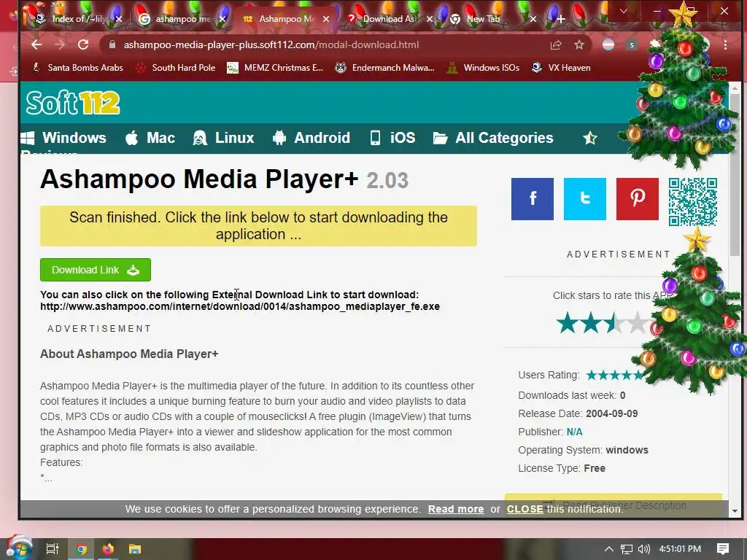Open 'VX Heaven' bookmark
747x560 pixels.
[561, 68]
